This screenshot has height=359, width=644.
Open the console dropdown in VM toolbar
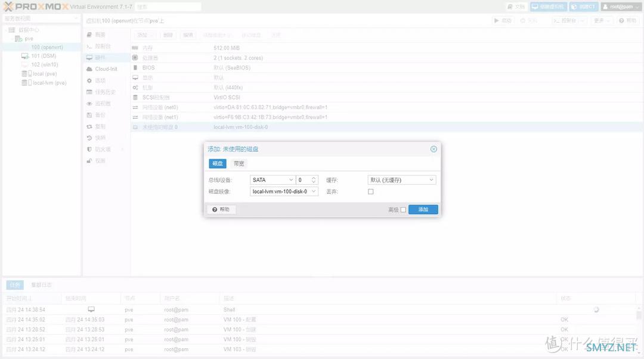(x=569, y=20)
